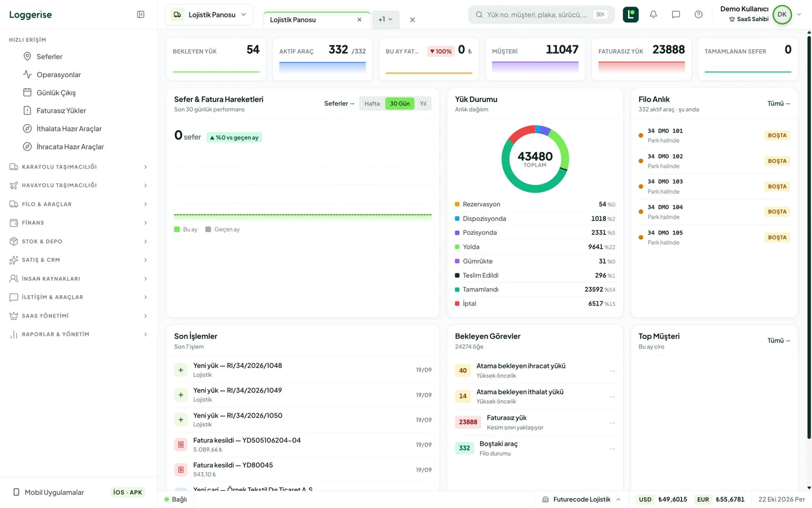This screenshot has width=812, height=508.
Task: Open İnsan Kaynakları menu
Action: [x=79, y=279]
